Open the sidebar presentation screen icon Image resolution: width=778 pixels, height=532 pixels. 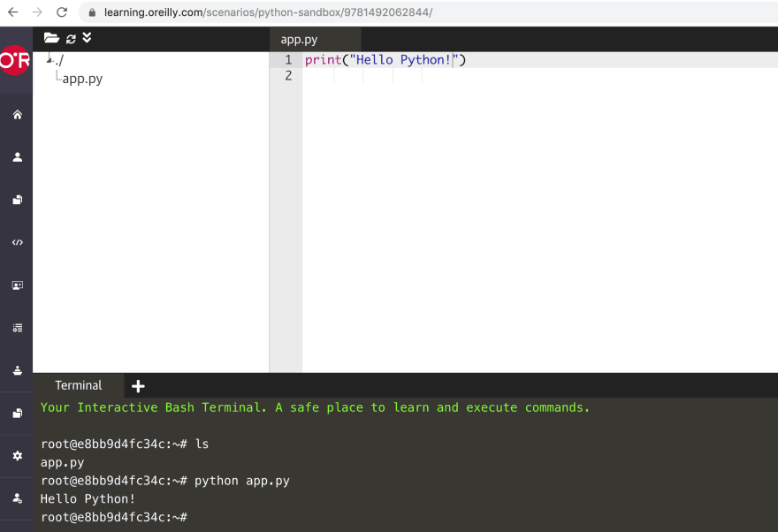point(18,285)
